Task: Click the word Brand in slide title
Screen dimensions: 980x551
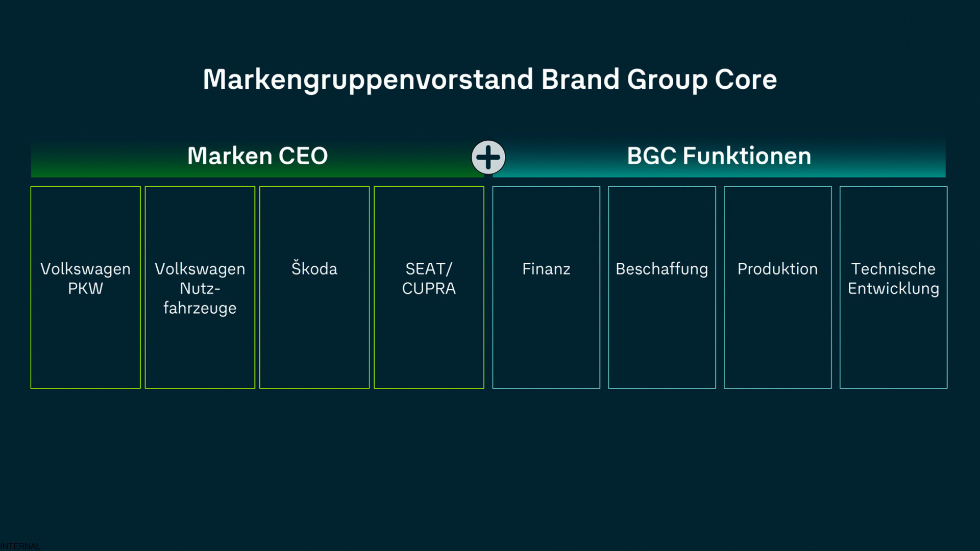Action: [580, 80]
